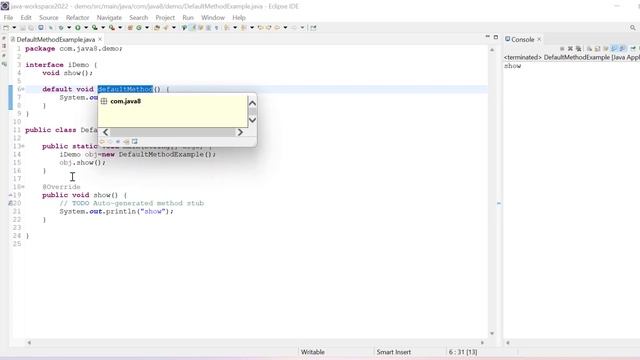This screenshot has width=640, height=360.
Task: Click the 6 : 31 [13] cursor position
Action: tap(463, 352)
